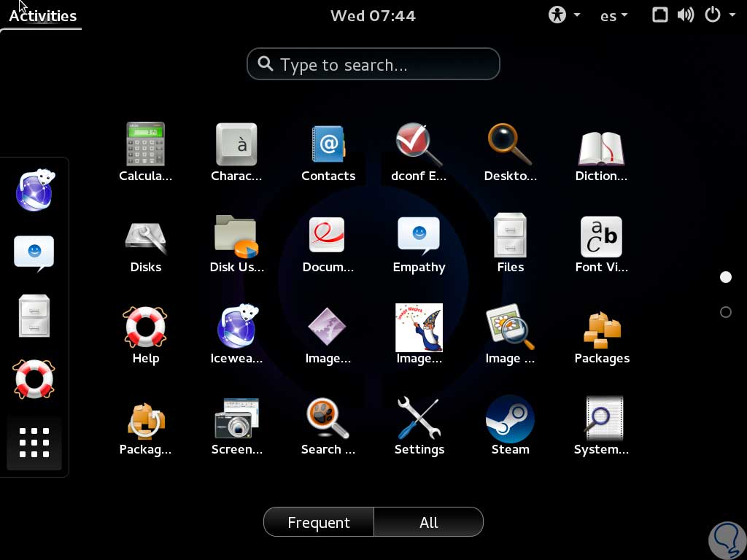Open Empathy chat in the dash
Image resolution: width=747 pixels, height=560 pixels.
[x=34, y=253]
